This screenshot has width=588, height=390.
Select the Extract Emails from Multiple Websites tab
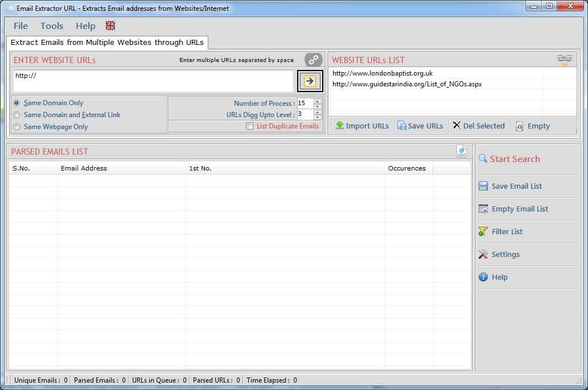tap(107, 42)
